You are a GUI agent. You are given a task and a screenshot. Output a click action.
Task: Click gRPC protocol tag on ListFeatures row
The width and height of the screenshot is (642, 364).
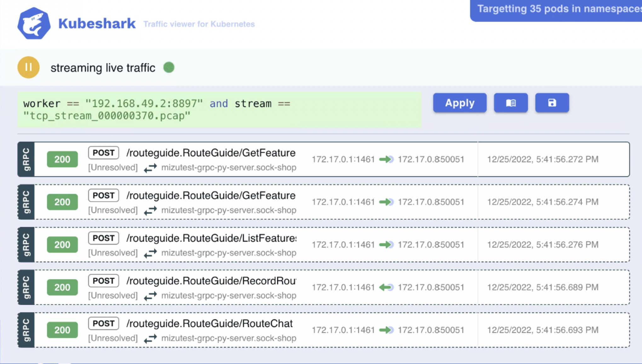pyautogui.click(x=26, y=245)
